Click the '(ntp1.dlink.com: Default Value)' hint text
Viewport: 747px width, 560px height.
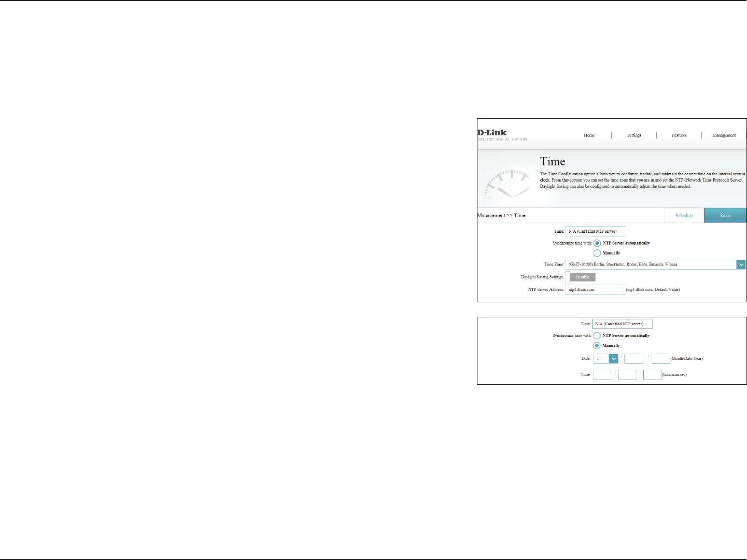653,289
